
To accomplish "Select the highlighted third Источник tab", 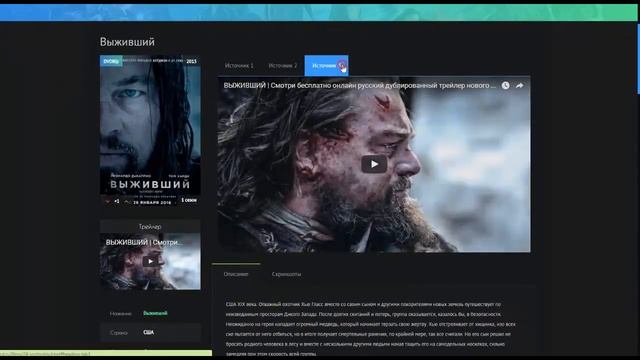I will click(x=327, y=65).
